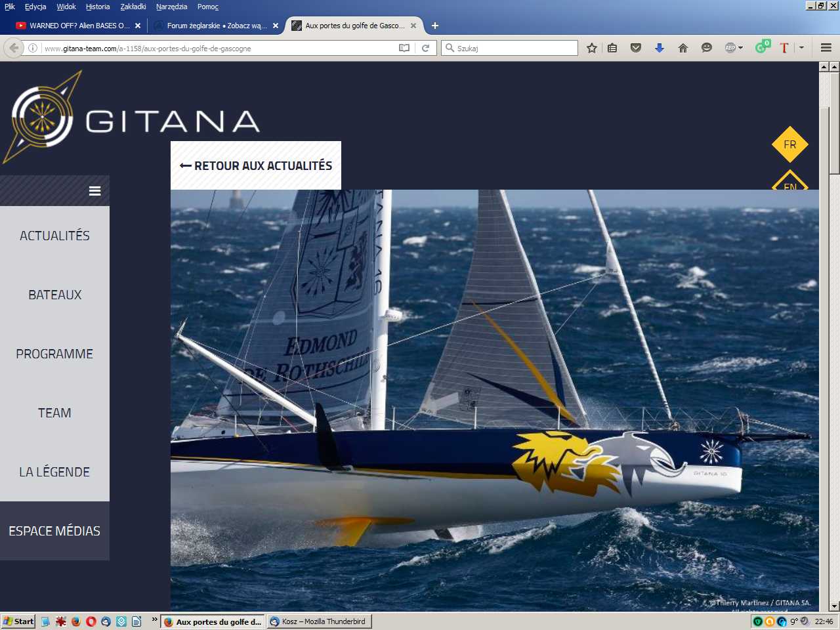Open the green G extension icon

tap(762, 47)
